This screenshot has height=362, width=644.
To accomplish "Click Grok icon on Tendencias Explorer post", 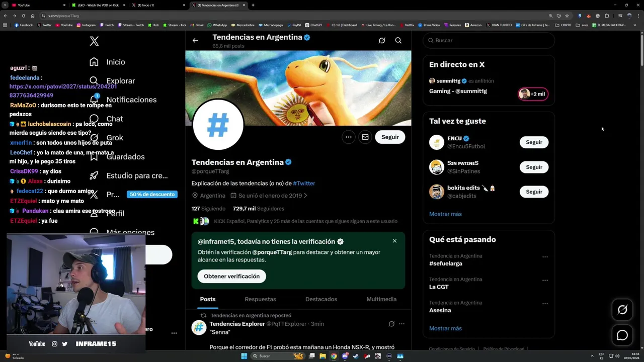I will pos(391,324).
